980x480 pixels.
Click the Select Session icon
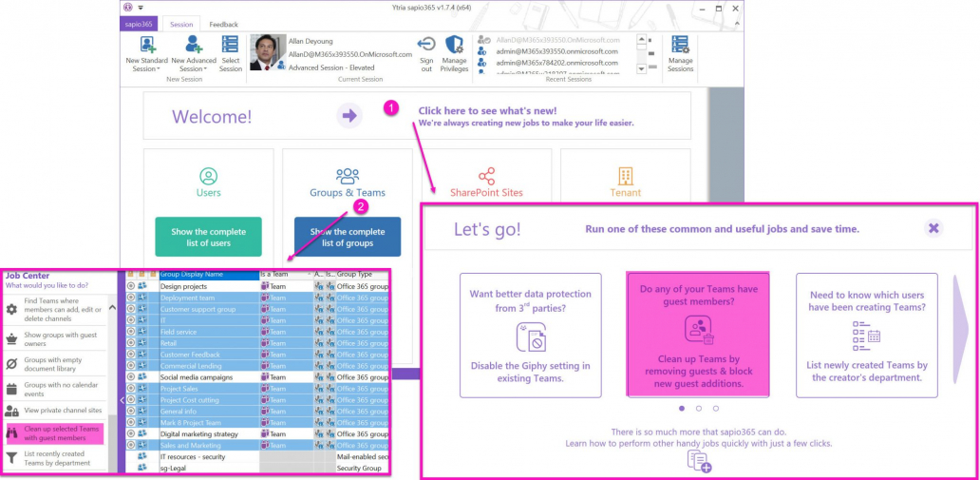click(230, 45)
